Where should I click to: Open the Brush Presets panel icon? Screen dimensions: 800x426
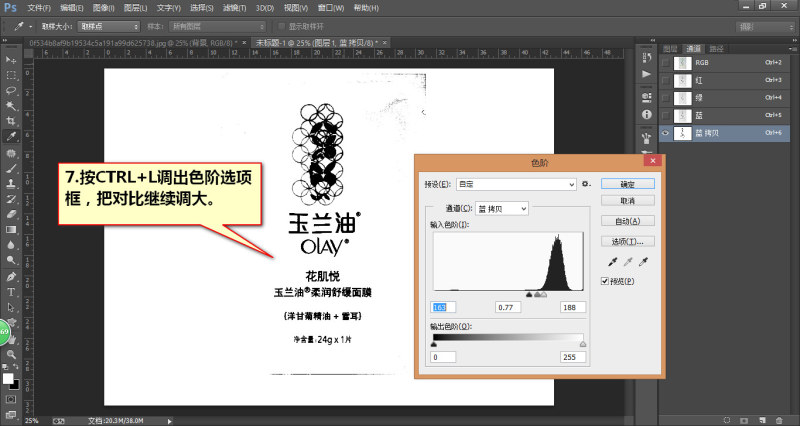point(646,137)
